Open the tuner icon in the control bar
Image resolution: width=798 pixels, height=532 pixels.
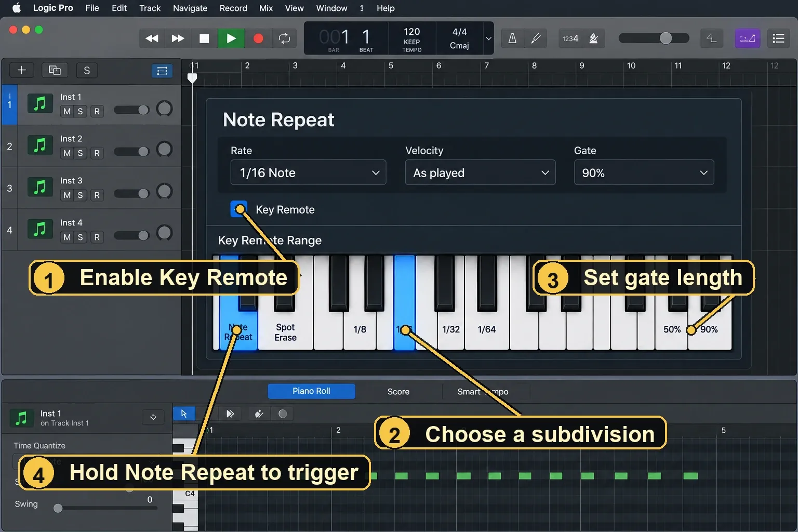(x=512, y=38)
